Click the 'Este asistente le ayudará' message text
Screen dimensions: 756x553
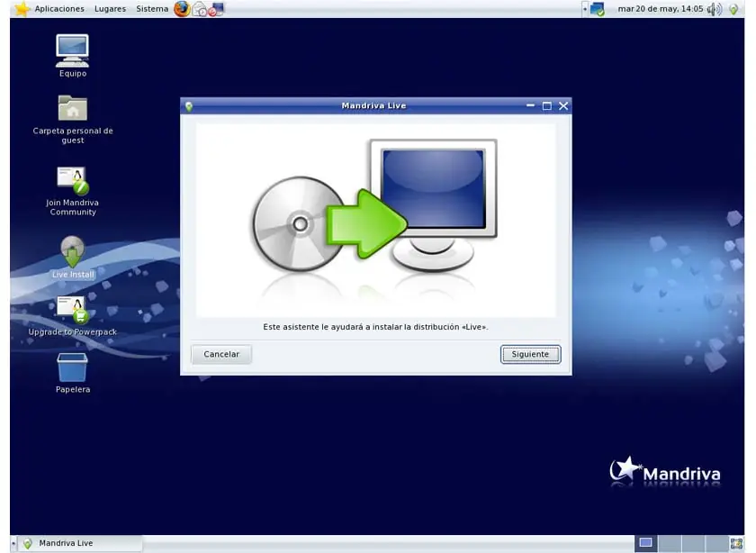click(x=375, y=327)
